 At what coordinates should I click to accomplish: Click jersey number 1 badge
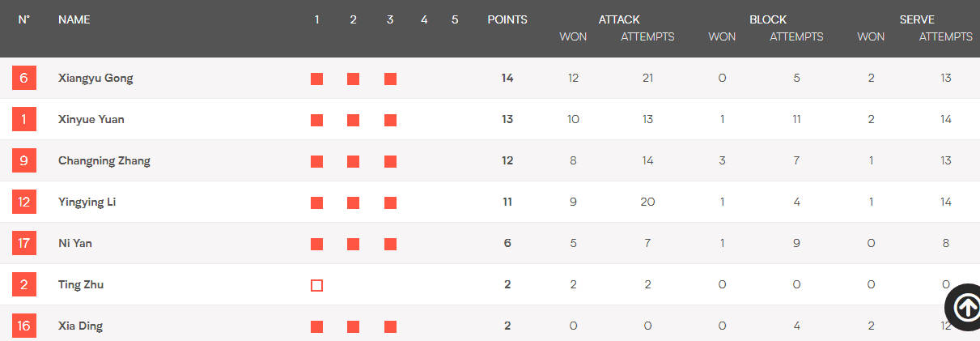pos(23,120)
